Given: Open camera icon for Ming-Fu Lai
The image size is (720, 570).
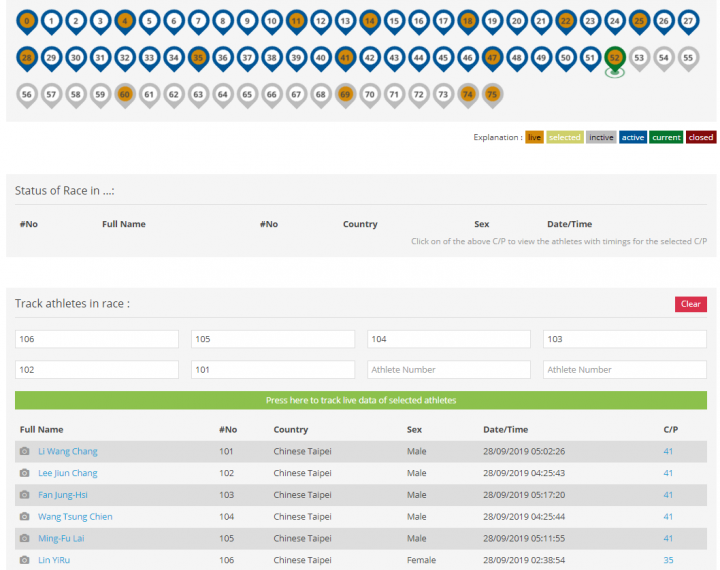Looking at the screenshot, I should coord(24,538).
